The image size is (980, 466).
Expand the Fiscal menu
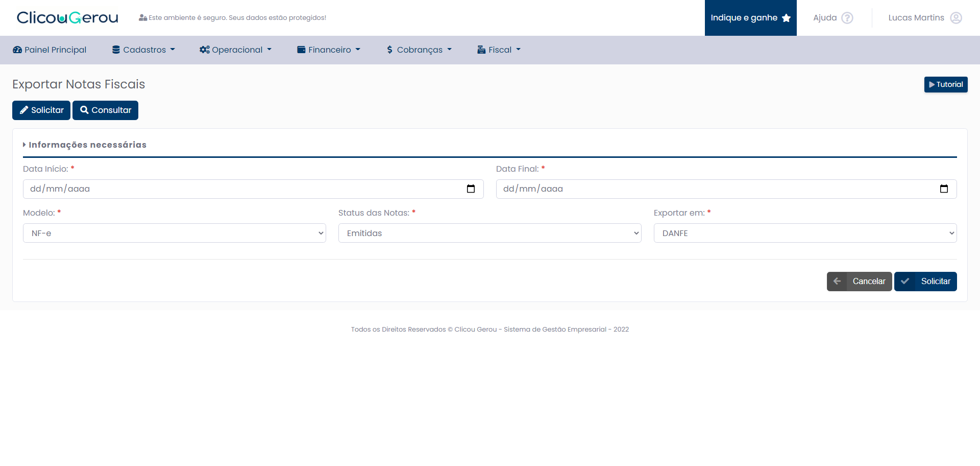click(499, 50)
